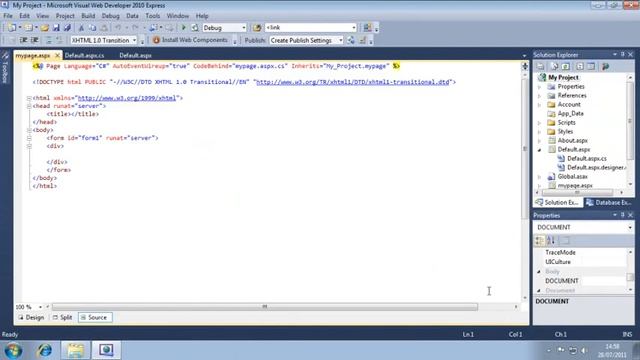Click the Publish Web icon beside publish settings
640x360 pixels.
[x=351, y=40]
